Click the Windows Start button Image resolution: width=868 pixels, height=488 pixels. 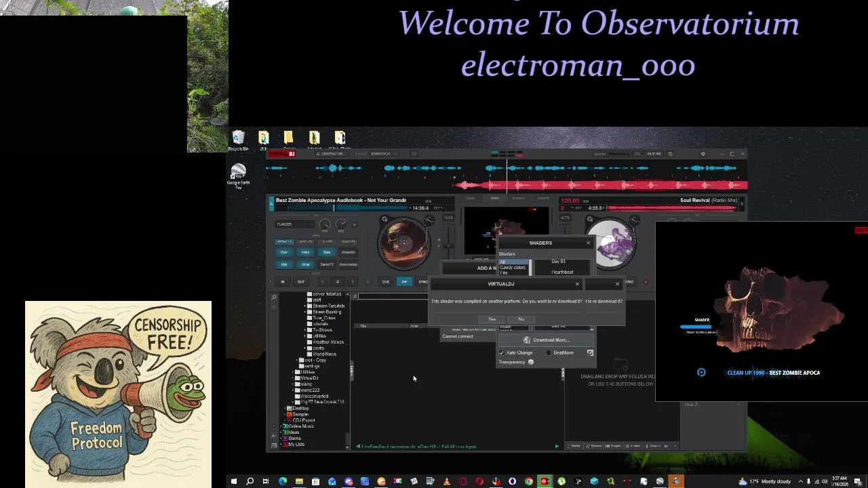233,482
